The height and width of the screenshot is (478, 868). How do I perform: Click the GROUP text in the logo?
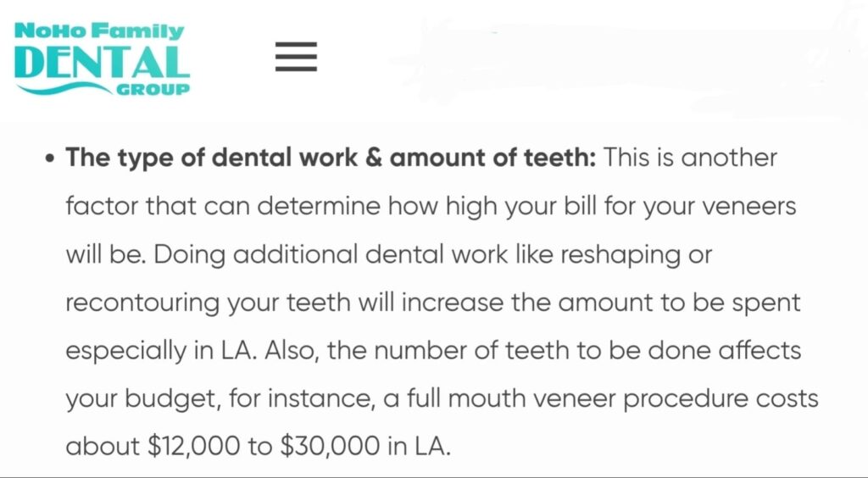153,89
